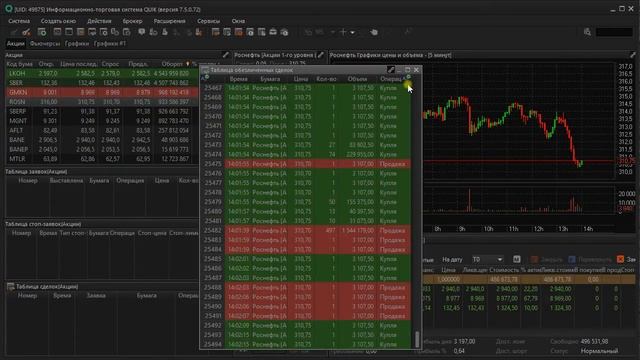640x360 pixels.
Task: Click the Таблица обезличенных сделок title icon
Action: (x=206, y=70)
